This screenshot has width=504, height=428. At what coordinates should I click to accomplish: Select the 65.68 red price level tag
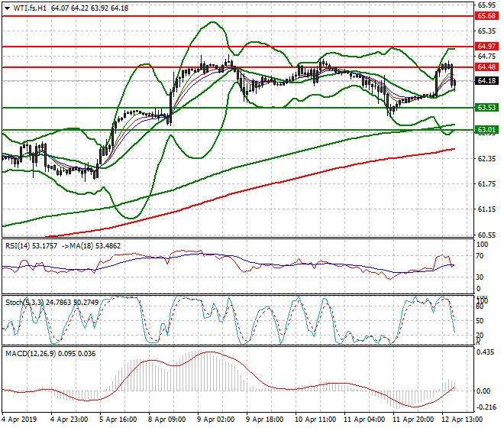point(486,15)
